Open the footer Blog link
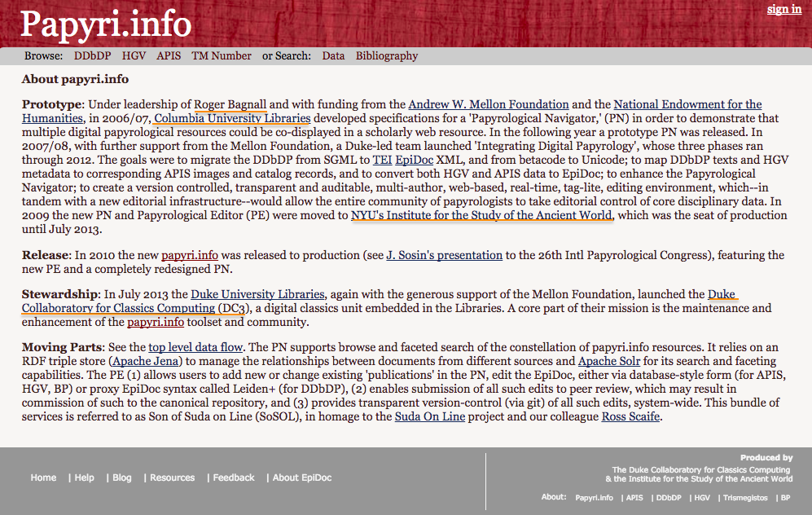Screen dimensions: 812x515 [121, 478]
